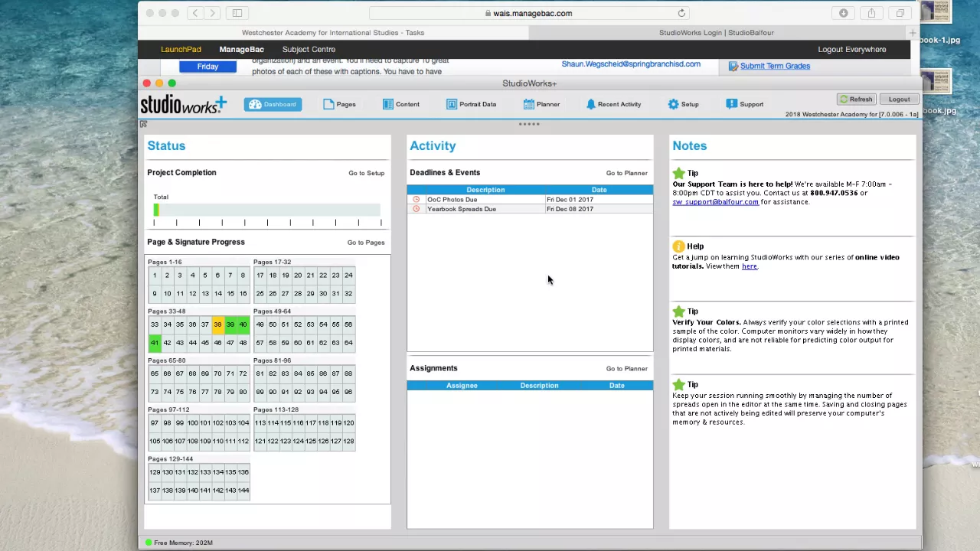Screen dimensions: 980x551
Task: Open the Pages section
Action: (339, 104)
